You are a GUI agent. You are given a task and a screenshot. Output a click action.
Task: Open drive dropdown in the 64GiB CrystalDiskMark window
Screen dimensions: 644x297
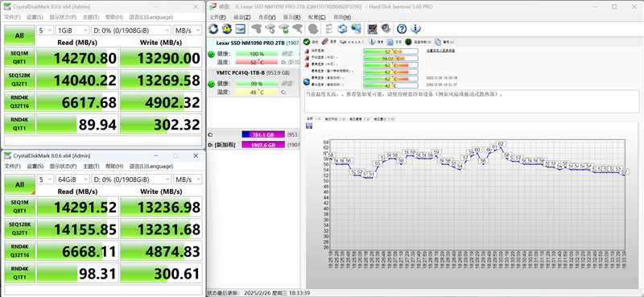click(130, 179)
